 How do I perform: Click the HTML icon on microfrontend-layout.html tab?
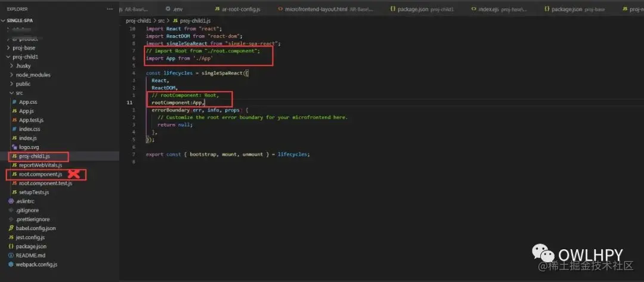(x=280, y=9)
